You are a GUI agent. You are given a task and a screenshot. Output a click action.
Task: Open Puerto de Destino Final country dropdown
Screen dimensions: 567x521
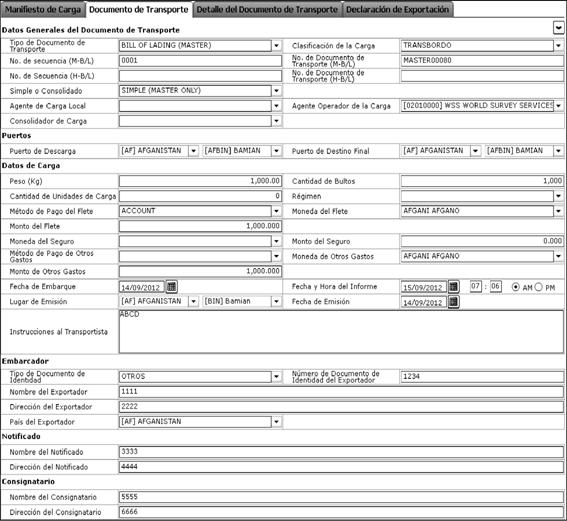click(476, 151)
